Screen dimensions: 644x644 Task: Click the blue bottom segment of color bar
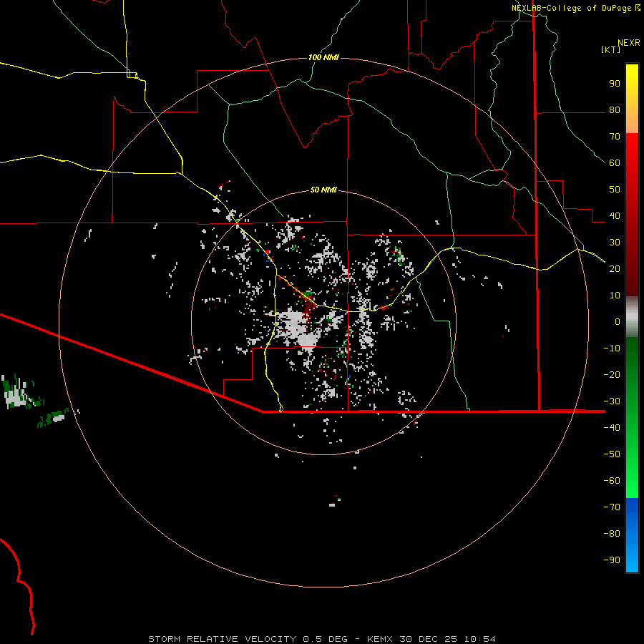pyautogui.click(x=632, y=535)
